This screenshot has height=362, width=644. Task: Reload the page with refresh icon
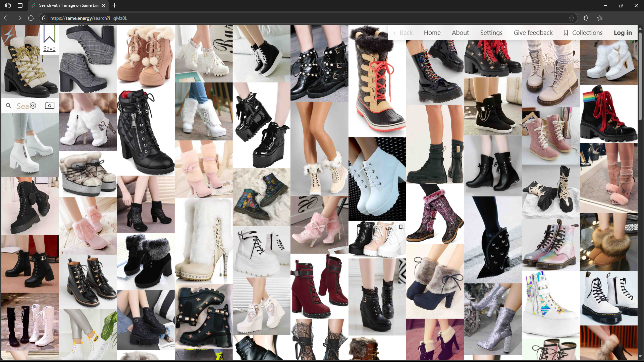(31, 18)
